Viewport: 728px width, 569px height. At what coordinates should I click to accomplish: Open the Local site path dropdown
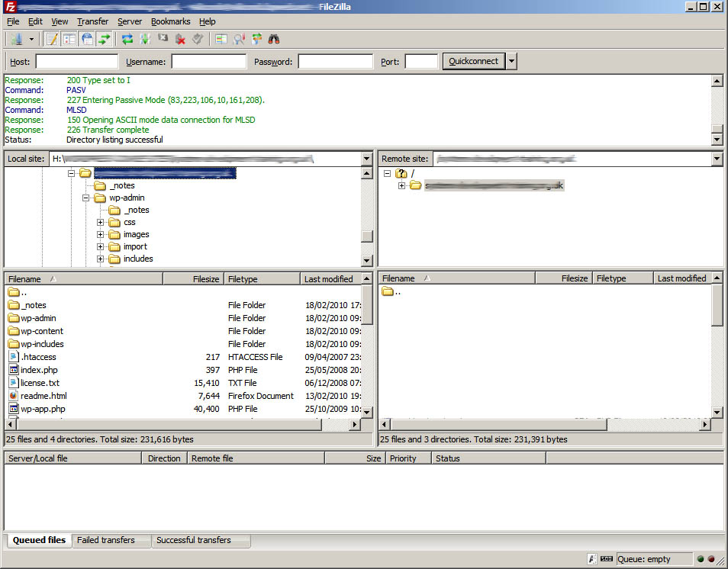[367, 159]
